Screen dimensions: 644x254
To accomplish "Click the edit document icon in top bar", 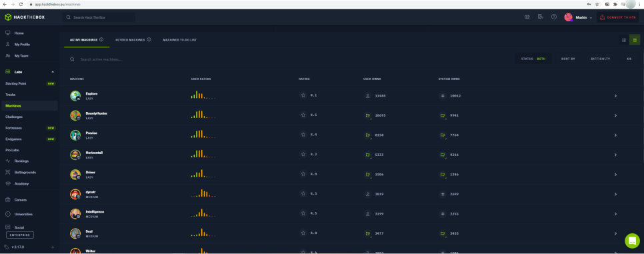I will click(x=541, y=17).
